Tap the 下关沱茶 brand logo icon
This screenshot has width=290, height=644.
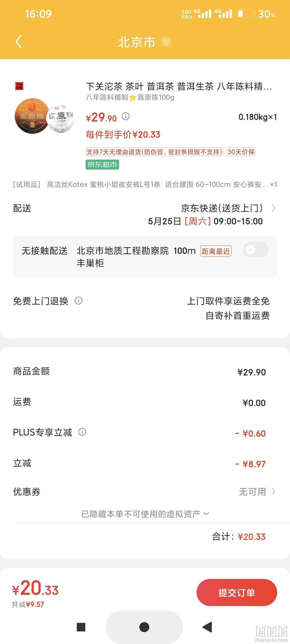tap(19, 86)
